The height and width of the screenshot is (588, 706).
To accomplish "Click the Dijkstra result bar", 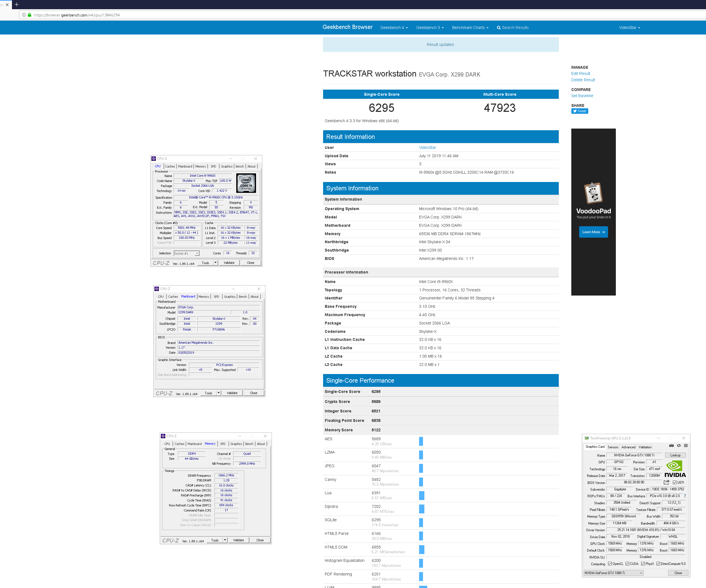I will (422, 509).
